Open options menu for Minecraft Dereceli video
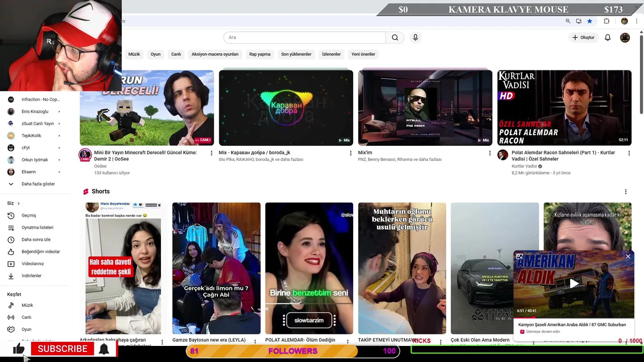 coord(211,153)
